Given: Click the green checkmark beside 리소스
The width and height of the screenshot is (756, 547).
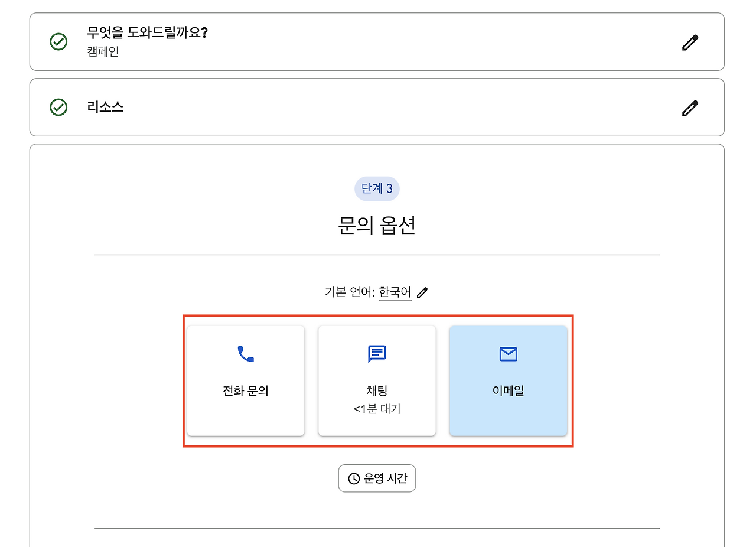Looking at the screenshot, I should click(57, 108).
